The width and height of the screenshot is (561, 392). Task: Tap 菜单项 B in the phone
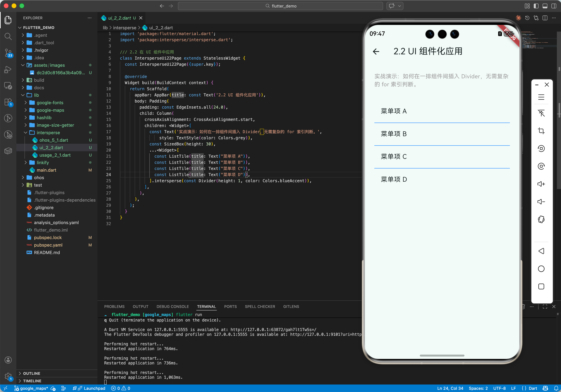[393, 134]
